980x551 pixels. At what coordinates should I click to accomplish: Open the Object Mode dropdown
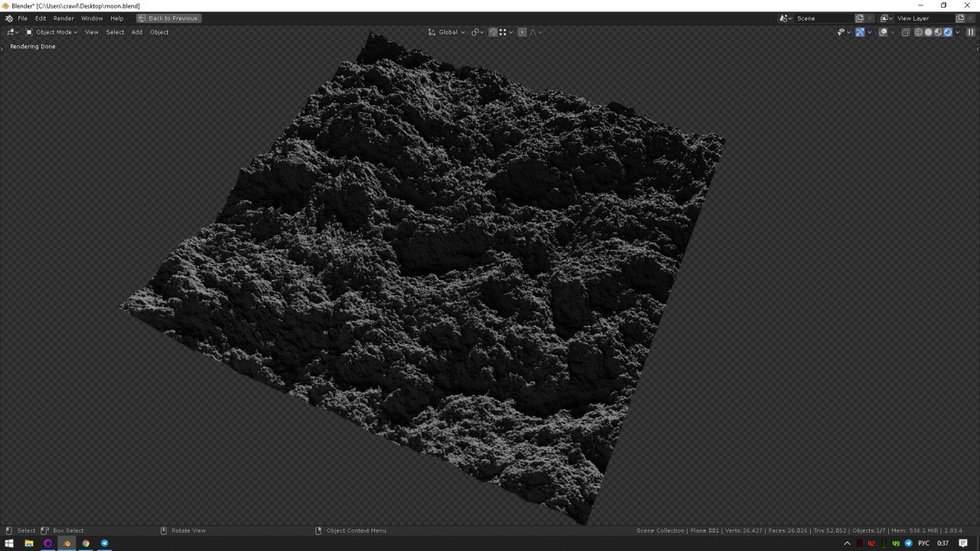coord(51,32)
